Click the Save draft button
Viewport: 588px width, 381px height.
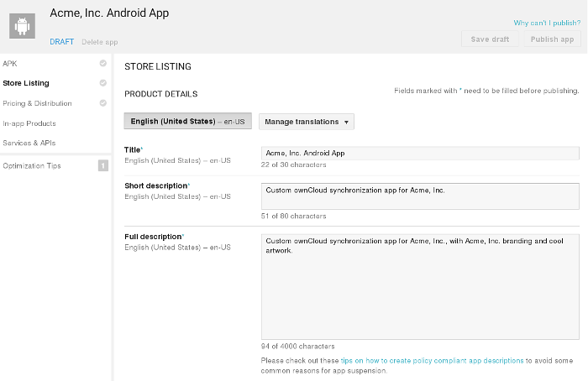coord(490,39)
